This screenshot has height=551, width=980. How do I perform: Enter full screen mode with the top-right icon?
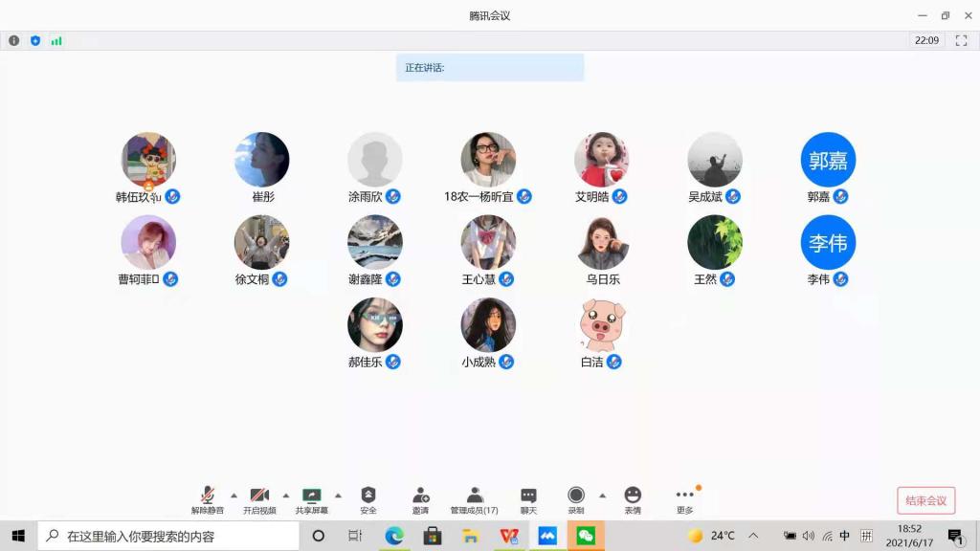pyautogui.click(x=962, y=41)
